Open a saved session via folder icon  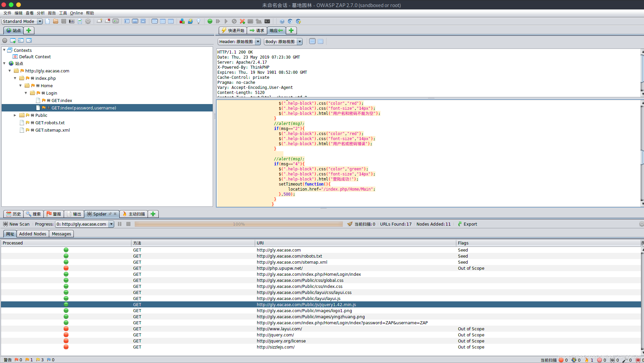click(56, 21)
